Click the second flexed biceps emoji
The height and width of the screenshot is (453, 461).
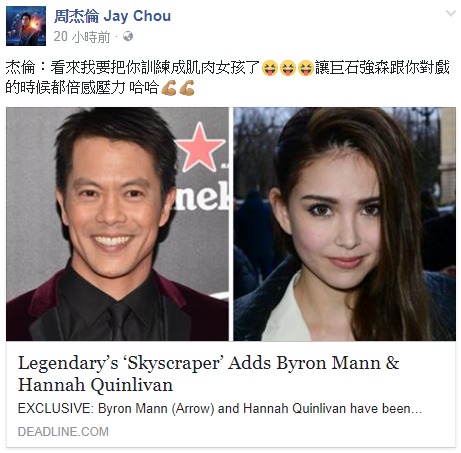[187, 88]
